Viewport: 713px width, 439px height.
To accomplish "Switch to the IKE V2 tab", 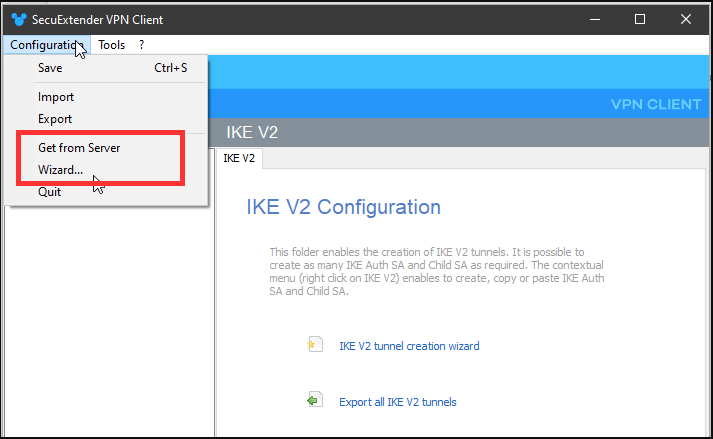I will tap(239, 158).
